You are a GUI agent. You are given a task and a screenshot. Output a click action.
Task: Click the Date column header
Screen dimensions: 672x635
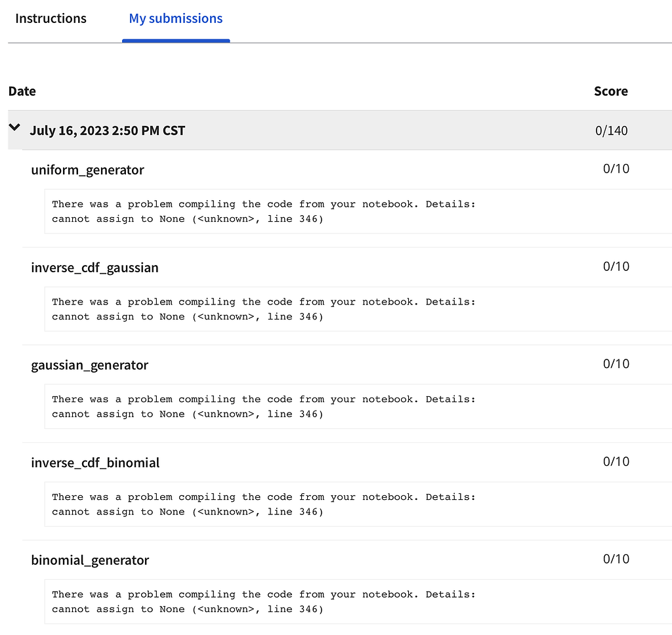click(x=22, y=91)
